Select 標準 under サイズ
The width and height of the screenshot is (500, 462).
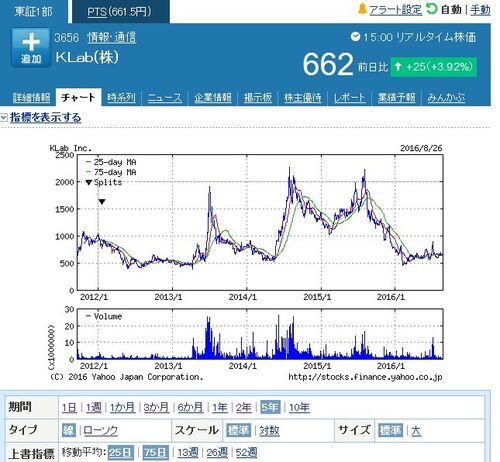(x=390, y=430)
